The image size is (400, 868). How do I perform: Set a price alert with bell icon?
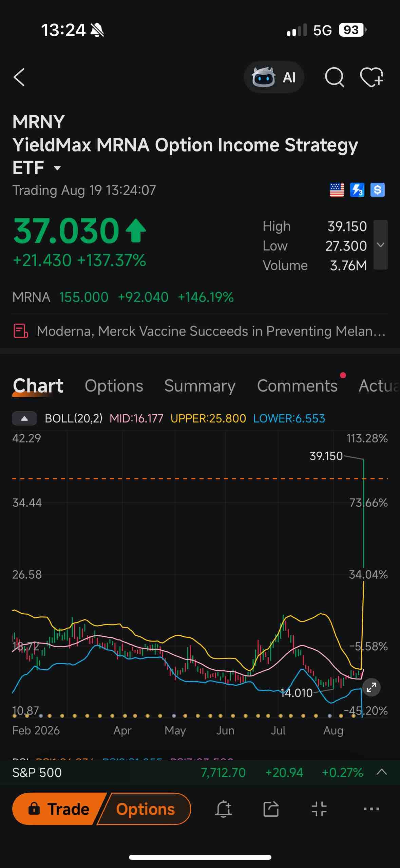point(223,809)
